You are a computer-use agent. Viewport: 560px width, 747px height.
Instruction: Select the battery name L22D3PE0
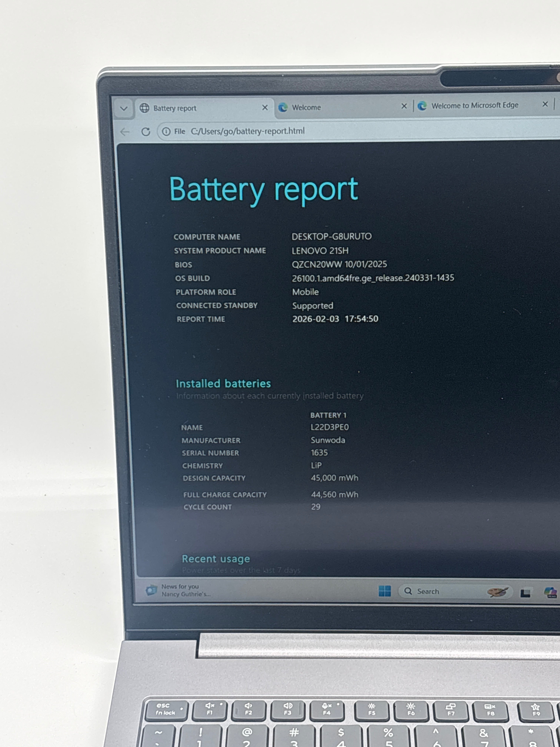click(329, 427)
